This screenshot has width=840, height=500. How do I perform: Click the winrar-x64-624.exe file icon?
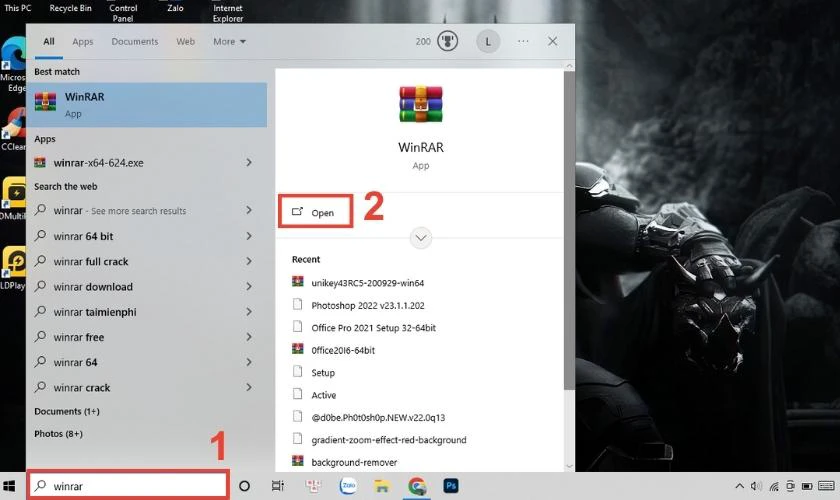click(x=40, y=162)
